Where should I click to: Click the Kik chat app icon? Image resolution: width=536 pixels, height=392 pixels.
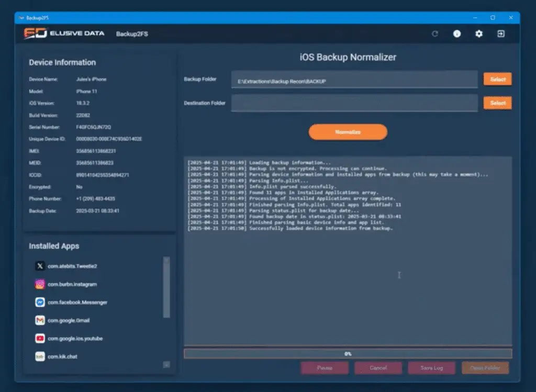tap(40, 355)
